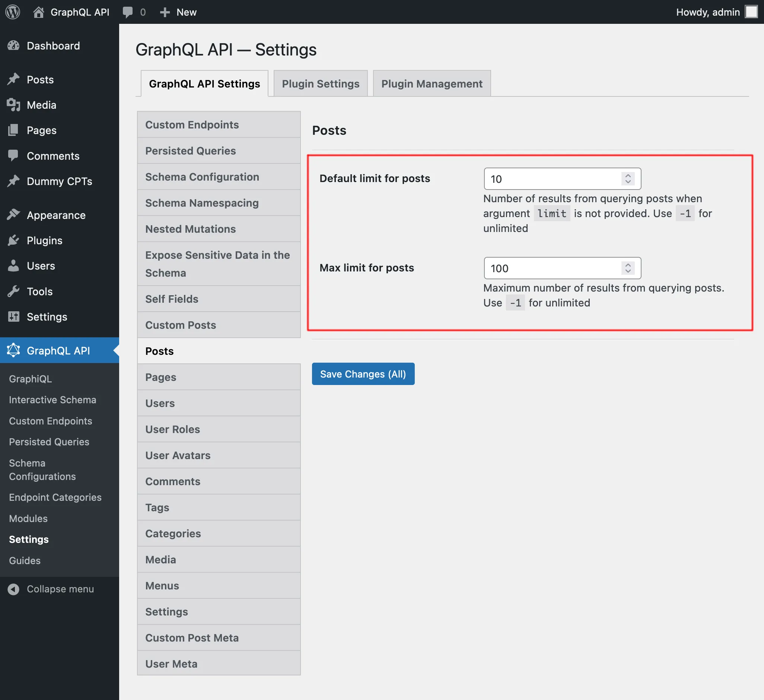The image size is (764, 700).
Task: Click the home icon beside GraphQL API
Action: click(38, 12)
